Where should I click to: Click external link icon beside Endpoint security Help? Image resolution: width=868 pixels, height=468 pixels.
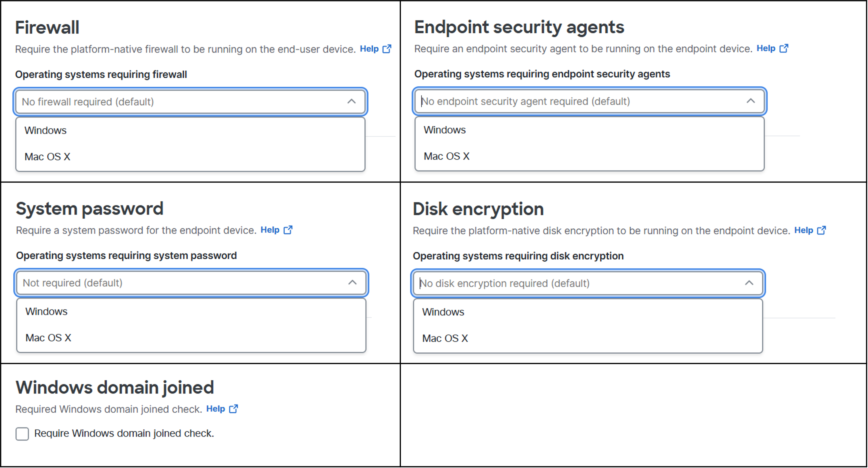[784, 48]
